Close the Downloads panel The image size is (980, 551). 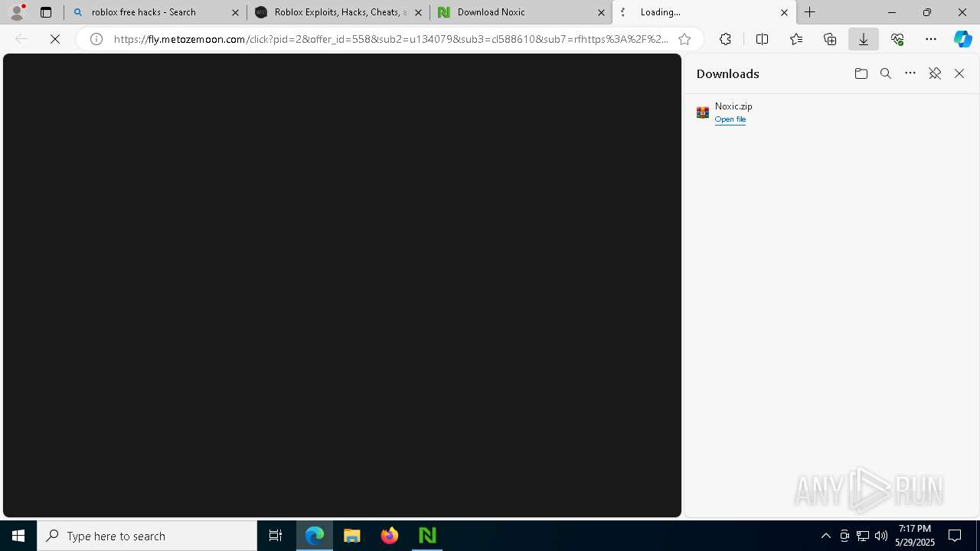pos(959,73)
